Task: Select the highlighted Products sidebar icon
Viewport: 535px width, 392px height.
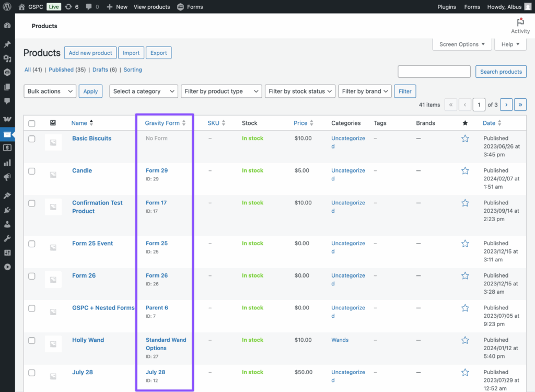Action: [7, 134]
